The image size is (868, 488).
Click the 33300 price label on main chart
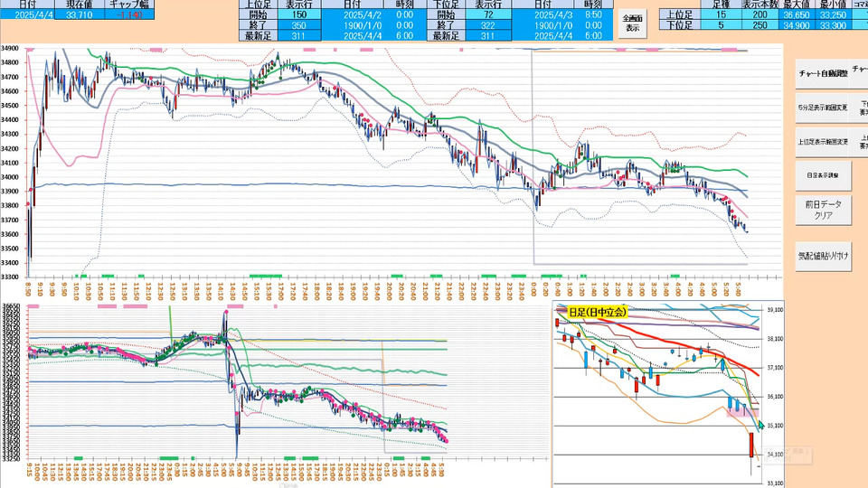(x=11, y=277)
